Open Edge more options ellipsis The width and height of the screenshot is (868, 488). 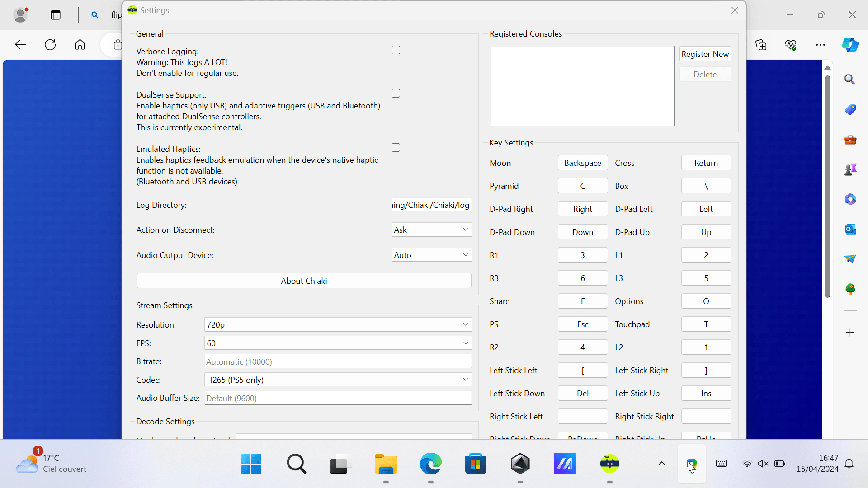pyautogui.click(x=821, y=45)
